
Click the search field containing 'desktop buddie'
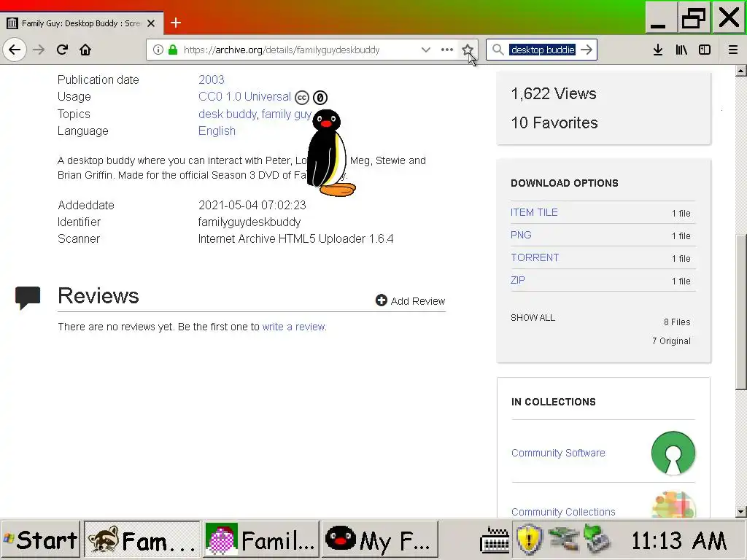click(543, 50)
